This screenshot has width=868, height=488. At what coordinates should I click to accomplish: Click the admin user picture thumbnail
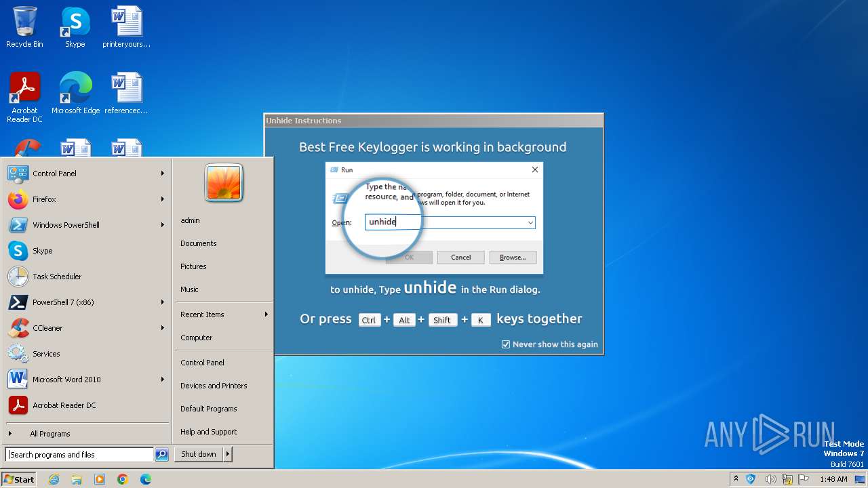224,182
